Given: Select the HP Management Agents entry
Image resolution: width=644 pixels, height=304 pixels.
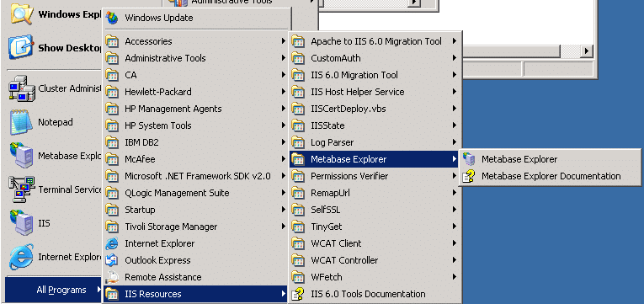Looking at the screenshot, I should point(195,109).
